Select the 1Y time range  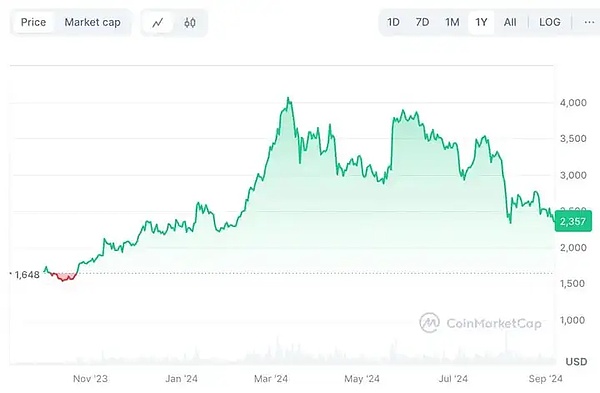point(481,22)
